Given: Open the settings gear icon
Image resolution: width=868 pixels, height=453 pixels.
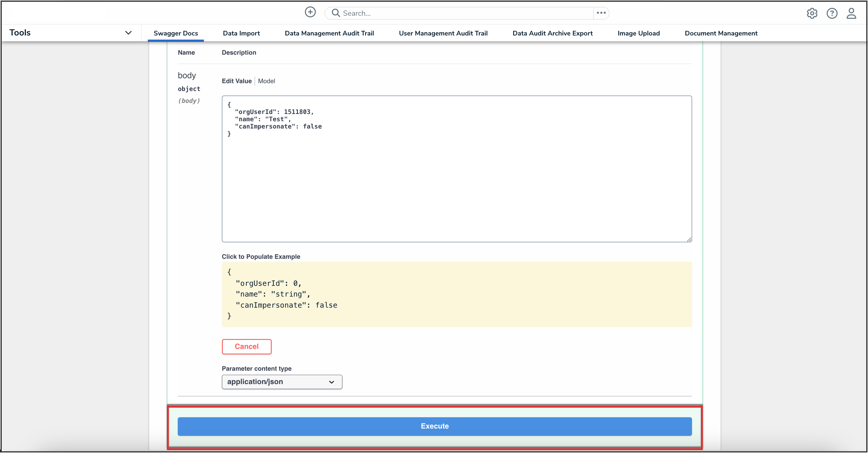Looking at the screenshot, I should (x=812, y=13).
